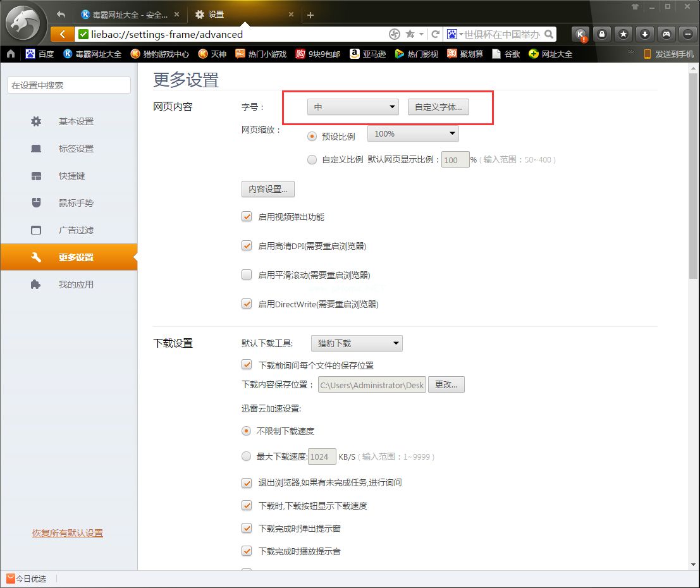This screenshot has width=700, height=588.
Task: Enable 启用平滑滚动 option
Action: pyautogui.click(x=246, y=274)
